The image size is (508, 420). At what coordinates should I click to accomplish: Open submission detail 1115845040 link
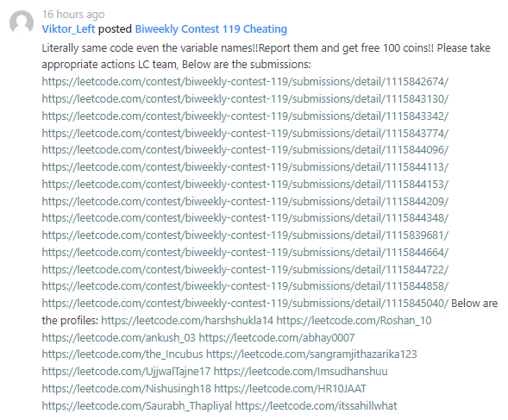(x=245, y=304)
